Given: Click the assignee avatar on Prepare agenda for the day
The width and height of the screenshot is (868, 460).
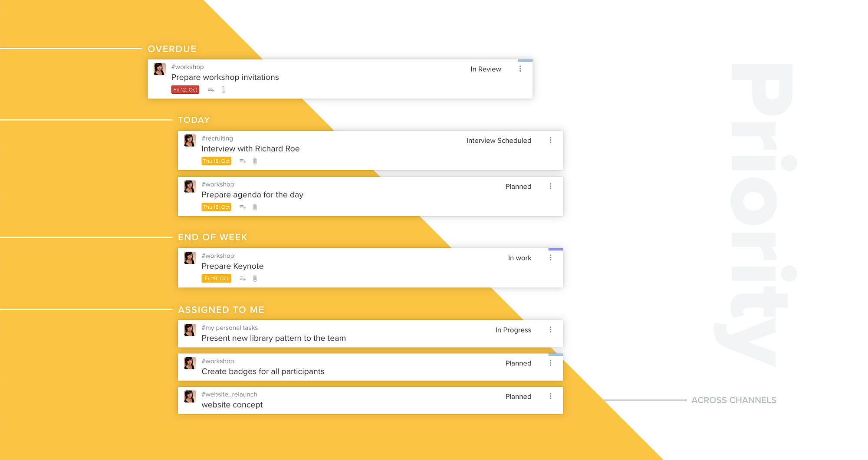Looking at the screenshot, I should [x=190, y=187].
